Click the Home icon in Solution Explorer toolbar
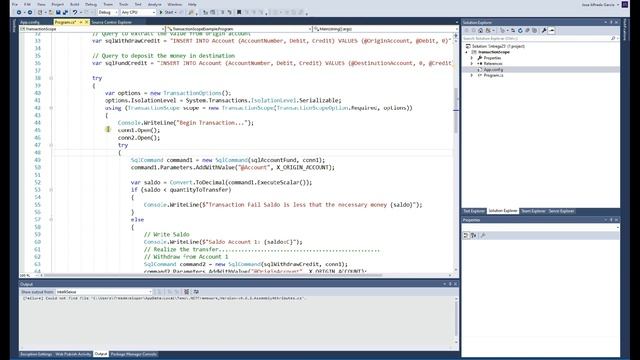Image resolution: width=640 pixels, height=360 pixels. click(480, 31)
